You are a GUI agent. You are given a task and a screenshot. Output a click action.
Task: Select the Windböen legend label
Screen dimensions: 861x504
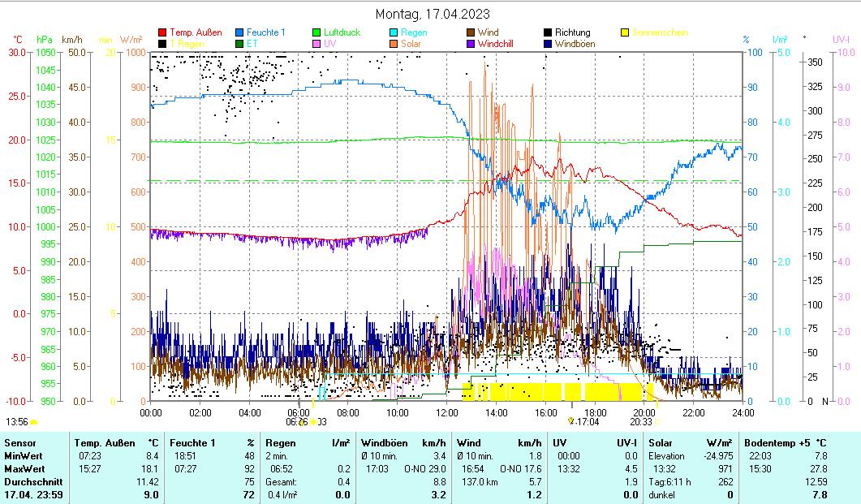(575, 43)
